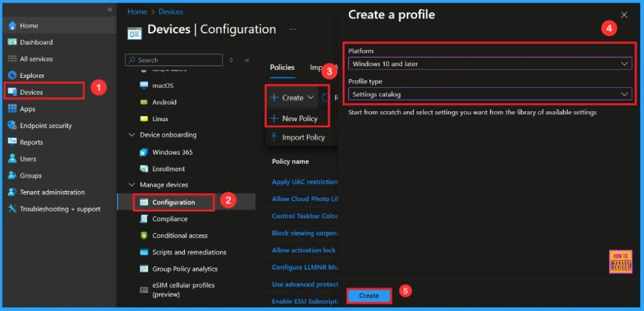Open the Platform dropdown
Image resolution: width=644 pixels, height=311 pixels.
(x=490, y=63)
